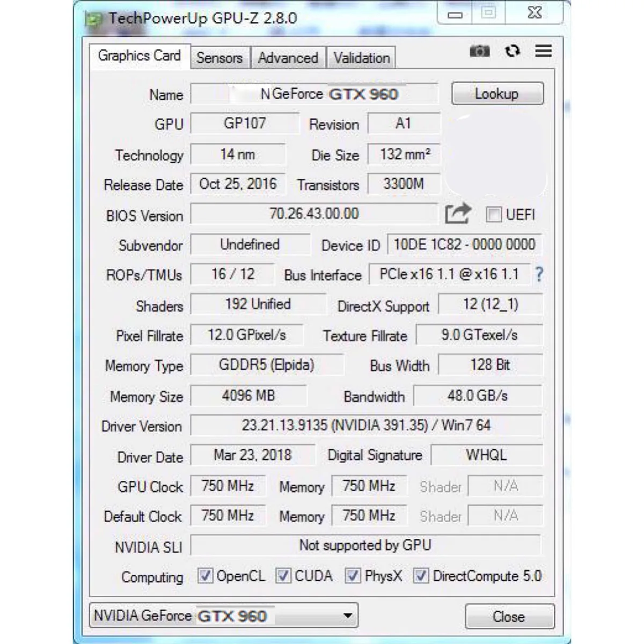Open the NVIDIA GeForce GTX 960 dropdown
644x644 pixels.
[x=224, y=616]
